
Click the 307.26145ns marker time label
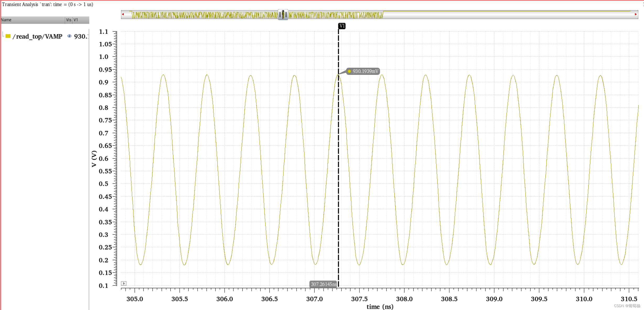(323, 284)
